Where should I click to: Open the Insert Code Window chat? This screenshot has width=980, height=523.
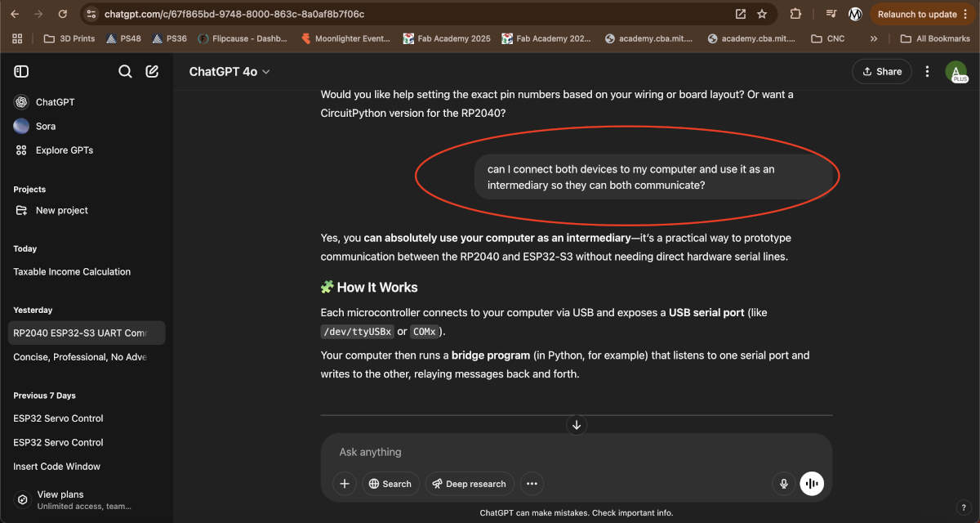pyautogui.click(x=87, y=467)
